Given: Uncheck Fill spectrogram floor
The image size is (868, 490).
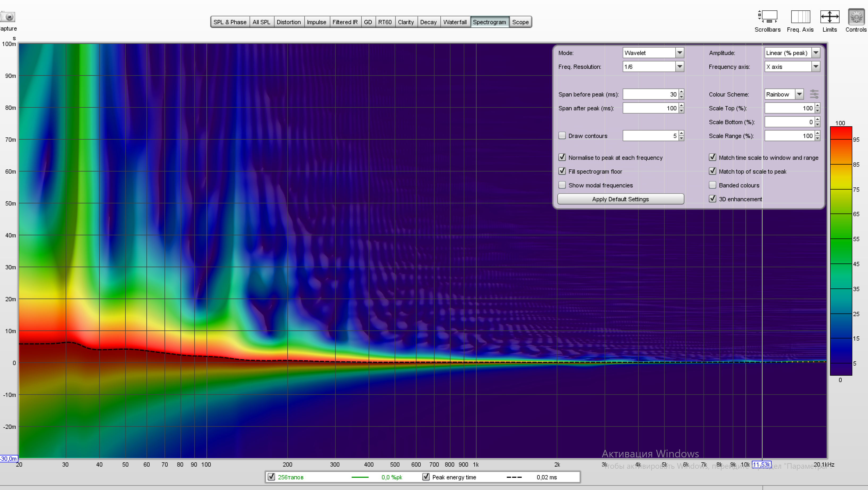Looking at the screenshot, I should (562, 171).
